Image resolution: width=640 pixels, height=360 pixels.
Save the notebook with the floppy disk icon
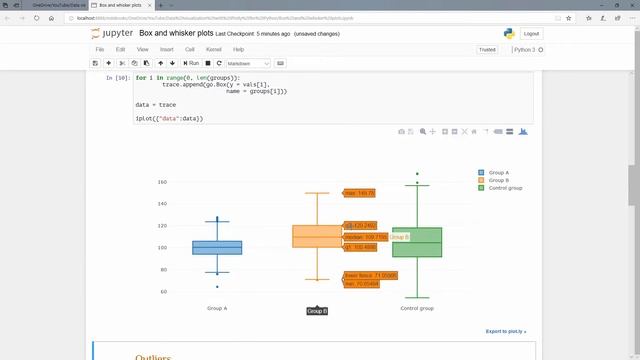point(95,63)
